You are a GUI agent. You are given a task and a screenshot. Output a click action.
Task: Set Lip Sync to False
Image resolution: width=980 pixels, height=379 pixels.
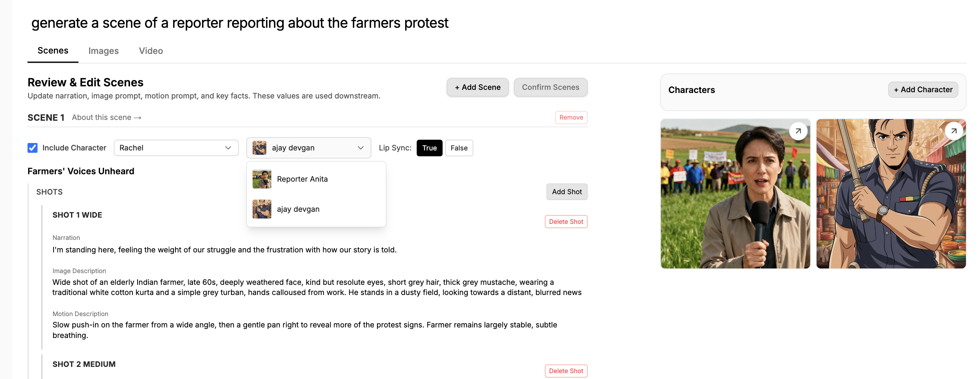(x=459, y=148)
